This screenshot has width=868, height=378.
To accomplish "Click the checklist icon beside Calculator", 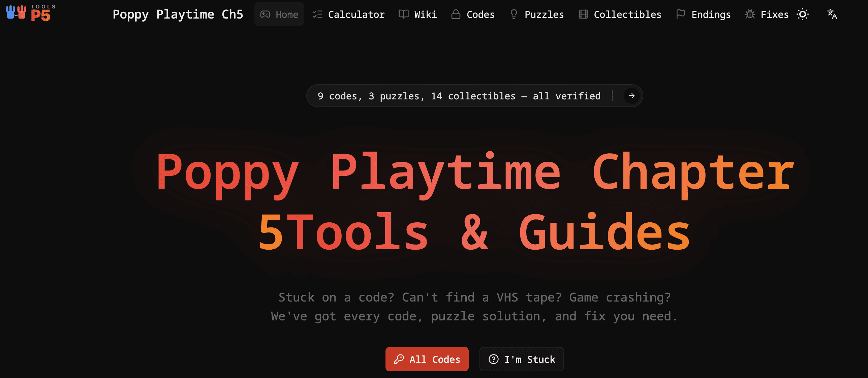I will (317, 14).
